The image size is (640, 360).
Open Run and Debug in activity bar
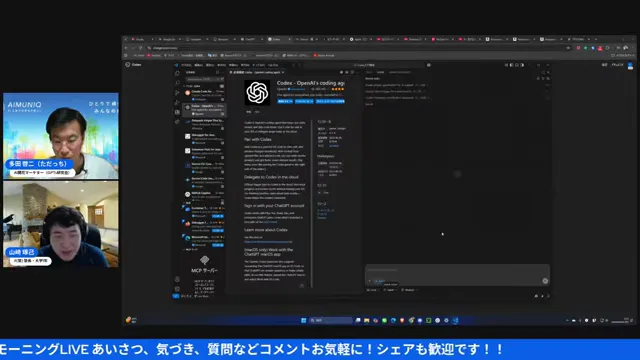pos(177,103)
